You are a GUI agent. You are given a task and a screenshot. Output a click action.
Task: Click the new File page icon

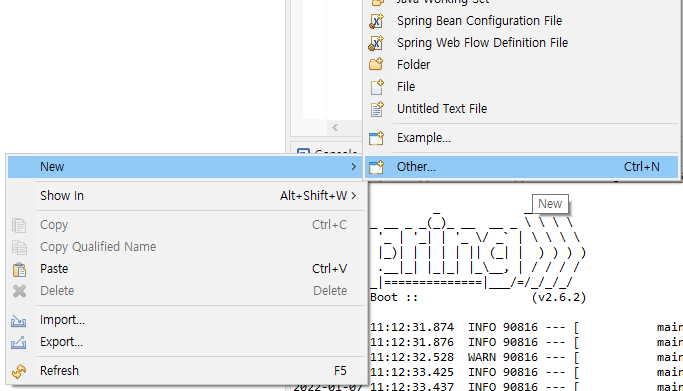pos(377,87)
